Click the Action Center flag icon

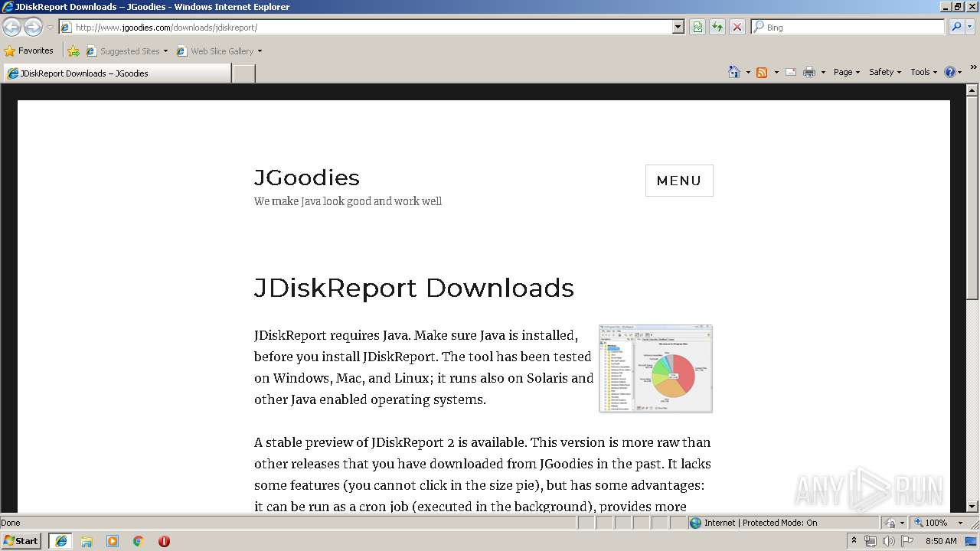coord(907,541)
